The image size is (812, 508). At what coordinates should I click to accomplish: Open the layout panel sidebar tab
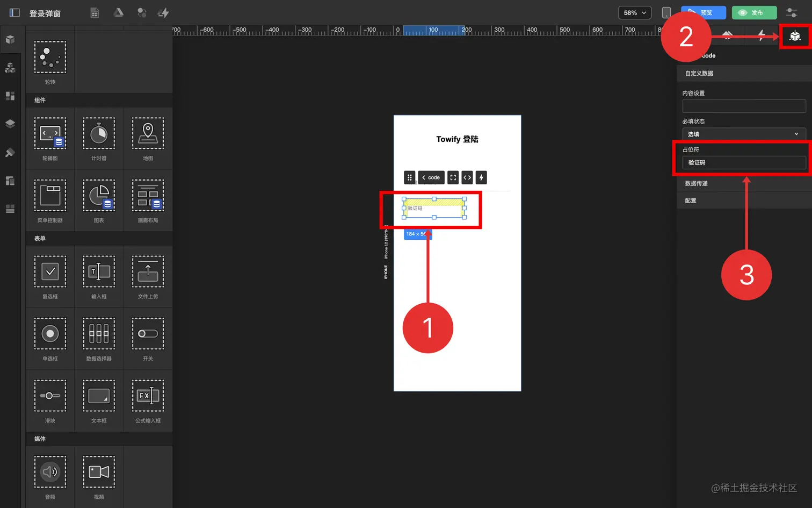[10, 181]
